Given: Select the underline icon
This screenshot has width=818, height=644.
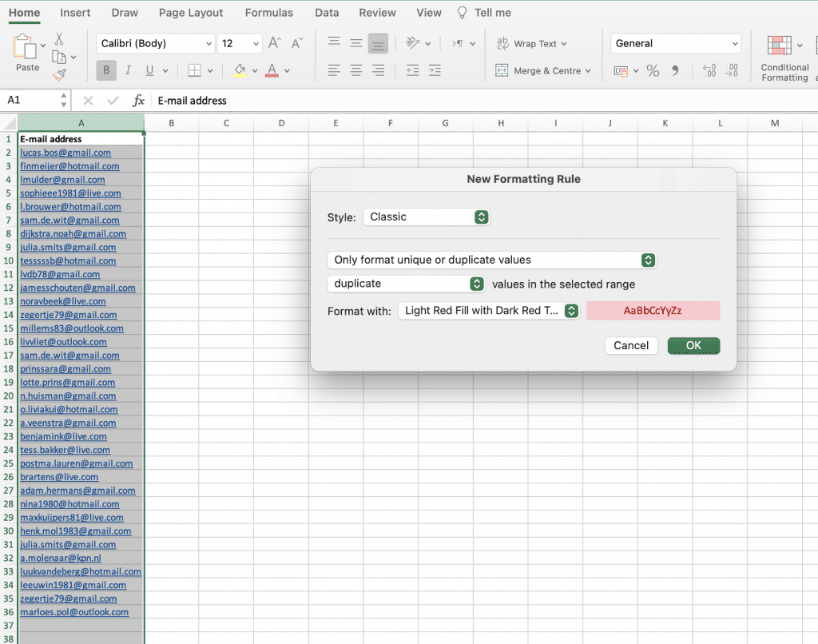Looking at the screenshot, I should (149, 70).
